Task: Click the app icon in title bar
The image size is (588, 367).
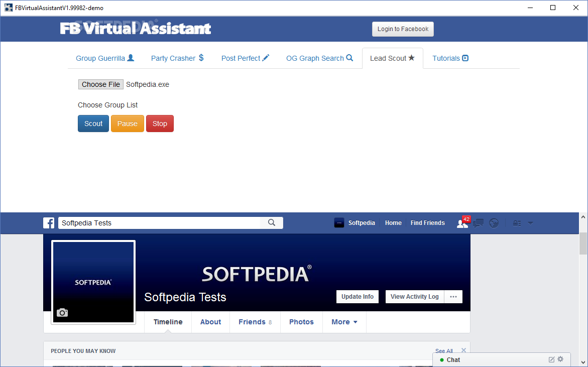Action: tap(8, 8)
